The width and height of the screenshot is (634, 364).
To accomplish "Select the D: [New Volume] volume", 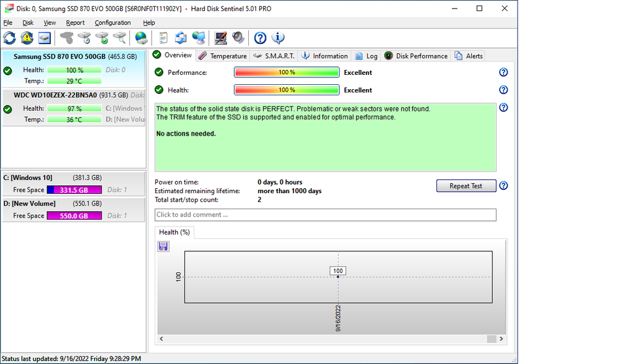I will point(74,209).
